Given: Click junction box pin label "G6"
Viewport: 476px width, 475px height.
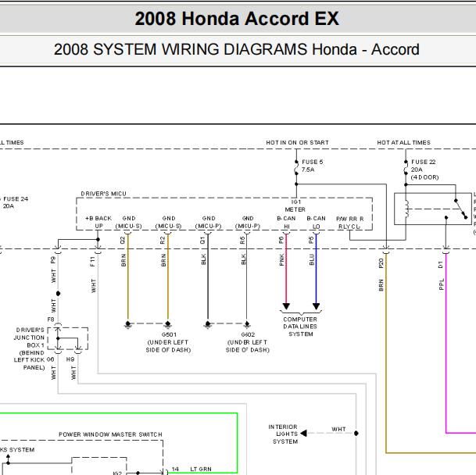Looking at the screenshot, I should point(50,359).
